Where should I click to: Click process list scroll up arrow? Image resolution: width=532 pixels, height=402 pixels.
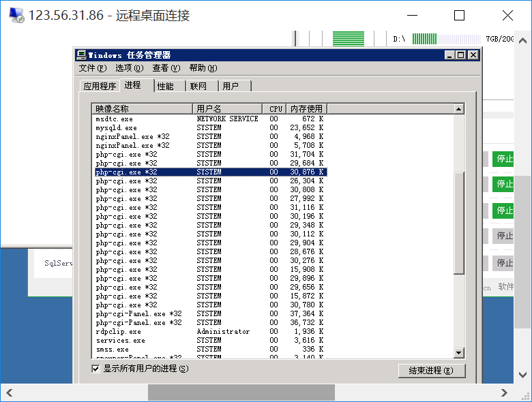coord(459,109)
